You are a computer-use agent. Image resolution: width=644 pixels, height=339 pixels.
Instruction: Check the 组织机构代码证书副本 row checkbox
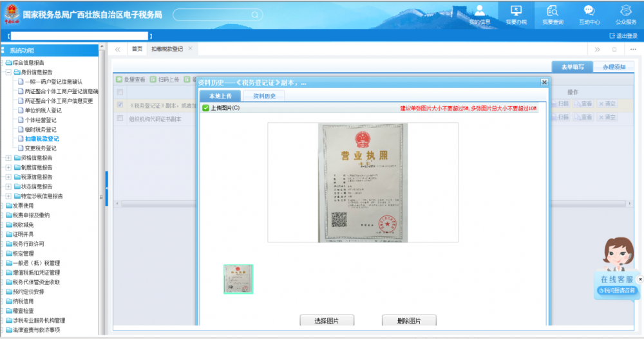[x=120, y=118]
